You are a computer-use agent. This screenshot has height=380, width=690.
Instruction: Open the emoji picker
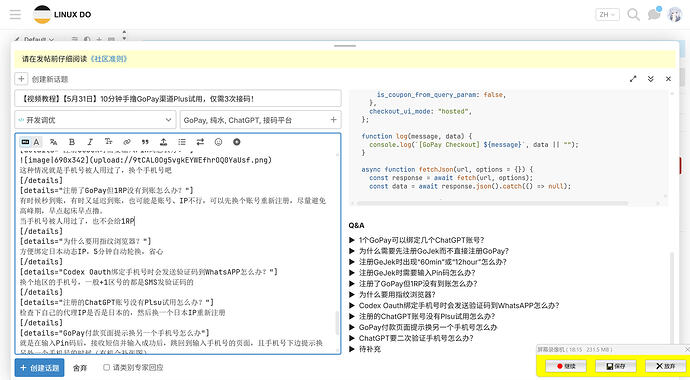pyautogui.click(x=218, y=142)
